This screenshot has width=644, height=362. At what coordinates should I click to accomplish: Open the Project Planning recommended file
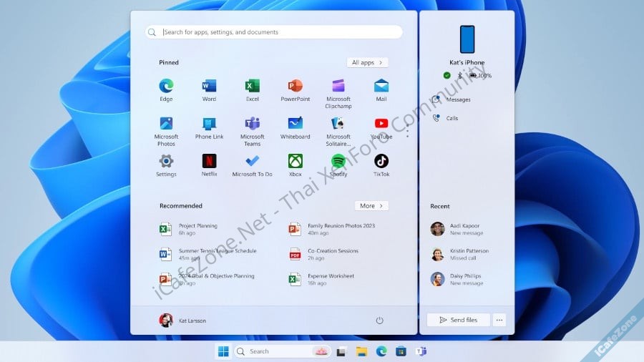pos(197,229)
